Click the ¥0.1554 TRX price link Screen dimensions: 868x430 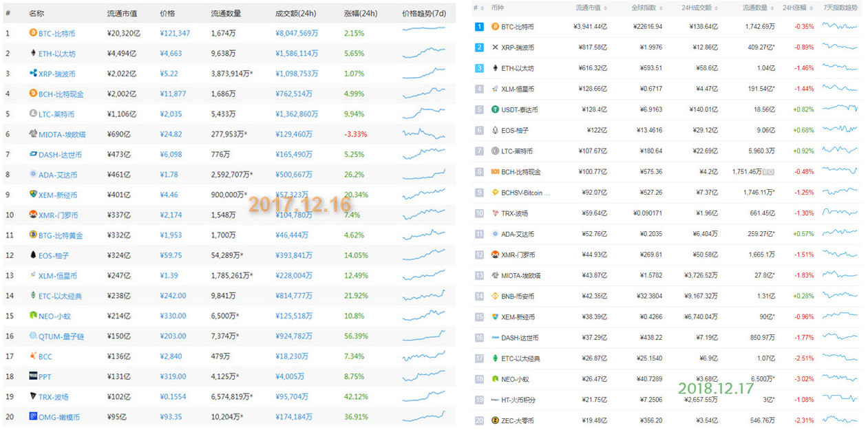tap(173, 397)
